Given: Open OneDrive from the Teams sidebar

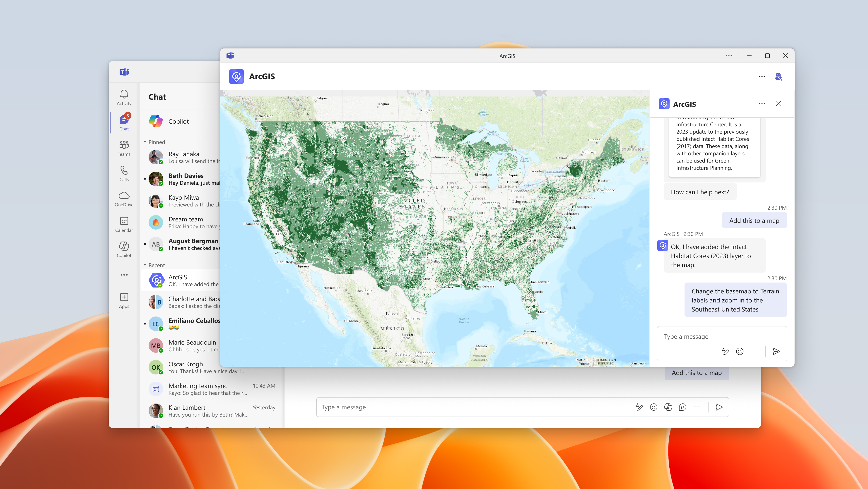Looking at the screenshot, I should tap(124, 199).
